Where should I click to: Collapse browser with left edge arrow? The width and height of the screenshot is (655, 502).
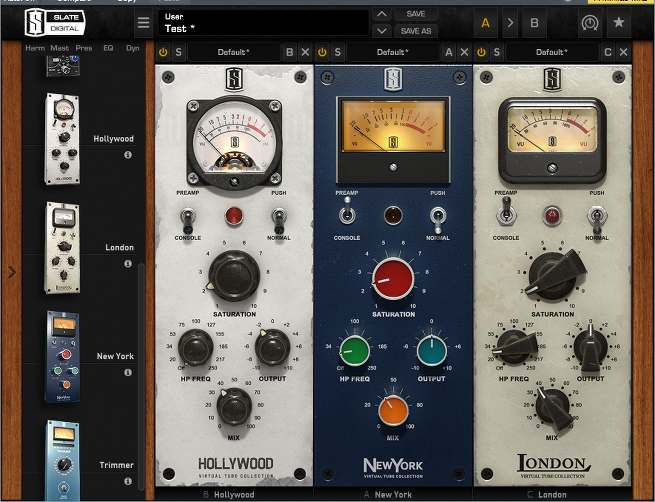tap(12, 273)
